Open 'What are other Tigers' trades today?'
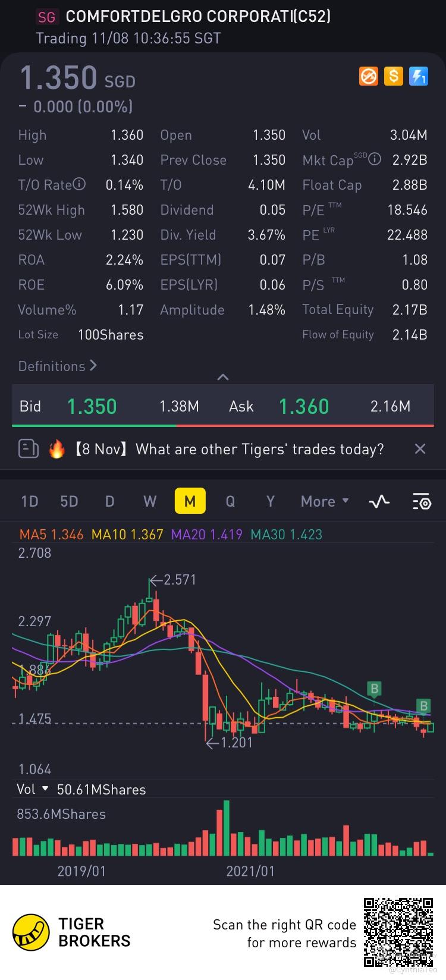This screenshot has width=446, height=980. pyautogui.click(x=260, y=449)
